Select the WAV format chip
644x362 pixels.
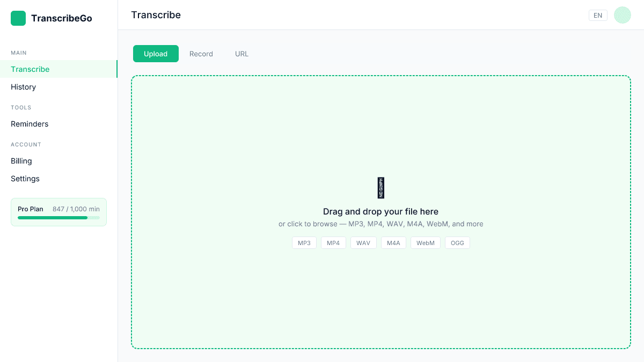tap(363, 242)
